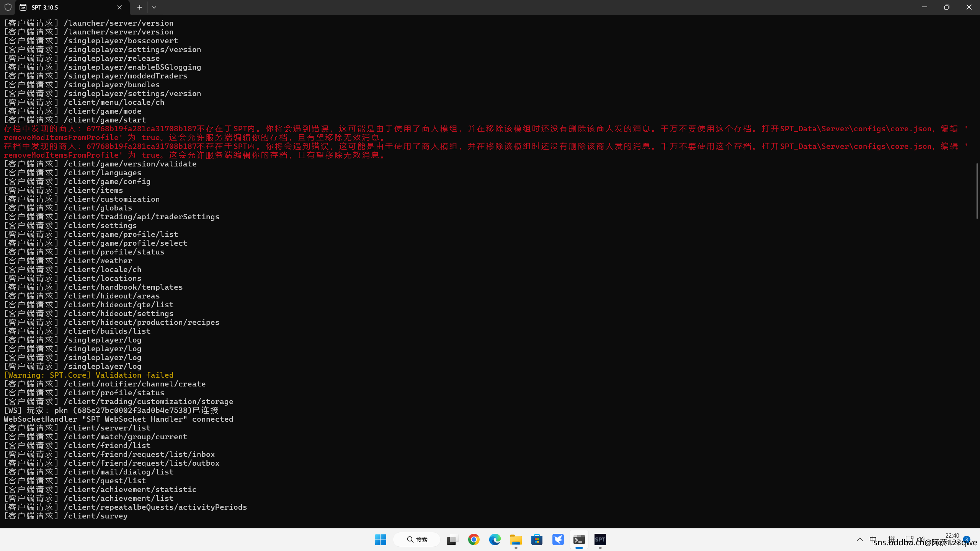Click the yellow 'Validation failed' warning line

point(88,375)
